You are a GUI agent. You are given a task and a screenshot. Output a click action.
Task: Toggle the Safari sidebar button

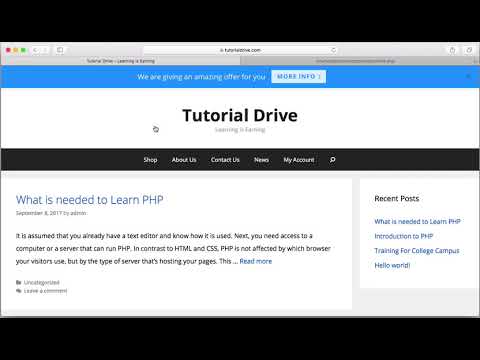point(60,50)
